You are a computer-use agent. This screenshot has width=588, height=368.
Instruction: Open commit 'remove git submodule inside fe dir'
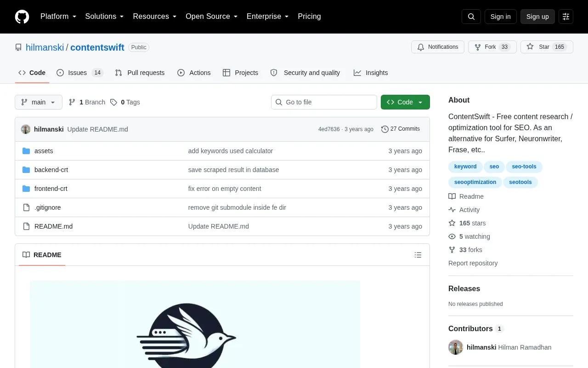tap(237, 207)
